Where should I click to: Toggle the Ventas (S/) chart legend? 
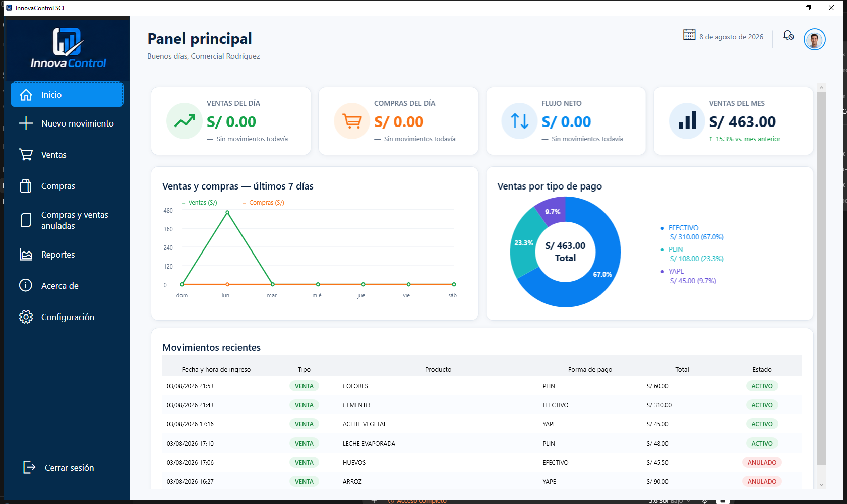click(200, 203)
